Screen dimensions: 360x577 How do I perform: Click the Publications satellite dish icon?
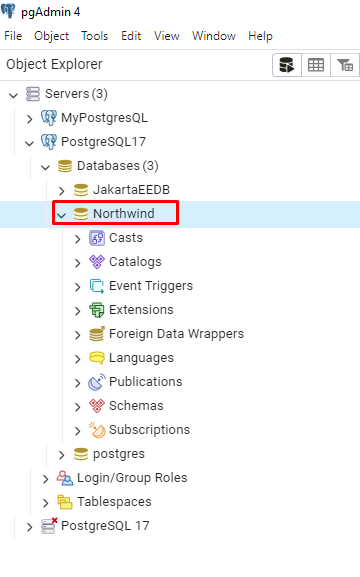point(97,382)
